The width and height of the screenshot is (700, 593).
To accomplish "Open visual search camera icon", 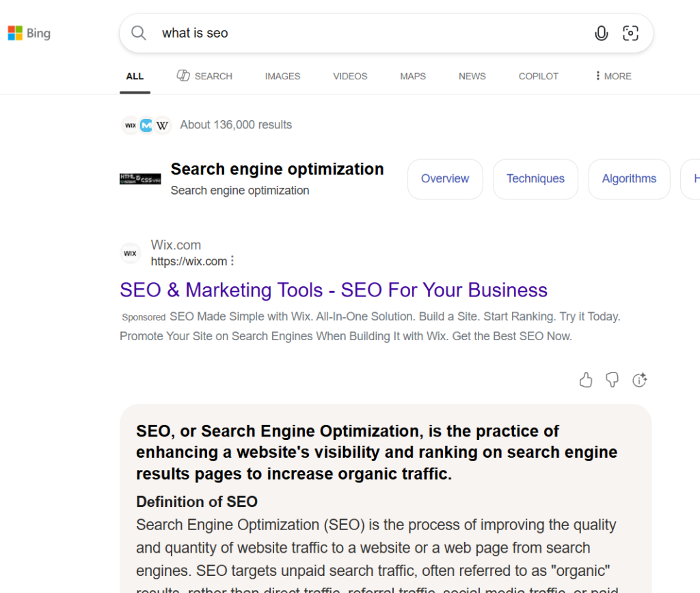I will [x=630, y=33].
